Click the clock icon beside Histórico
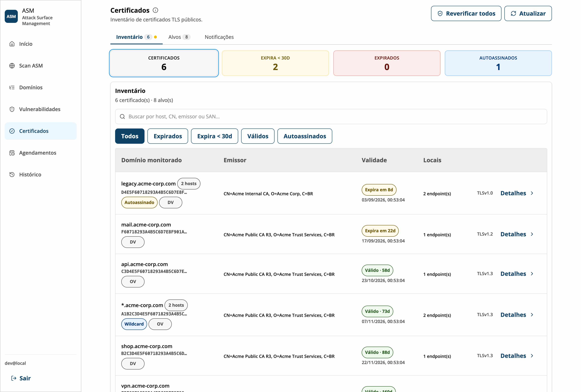The height and width of the screenshot is (392, 581). 12,175
